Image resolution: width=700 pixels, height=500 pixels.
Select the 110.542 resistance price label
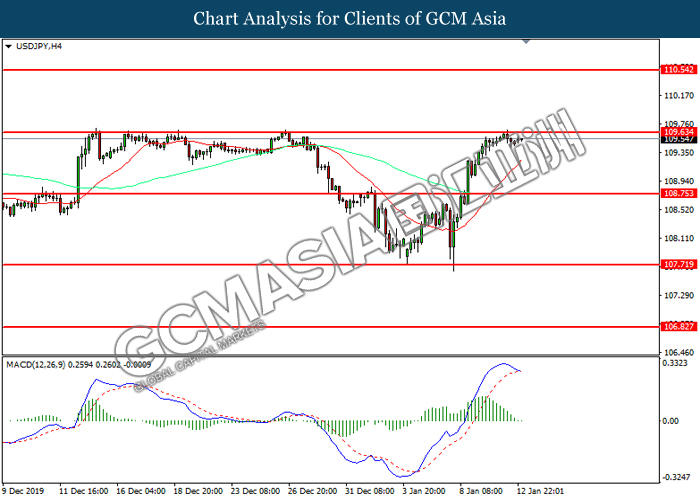[679, 69]
